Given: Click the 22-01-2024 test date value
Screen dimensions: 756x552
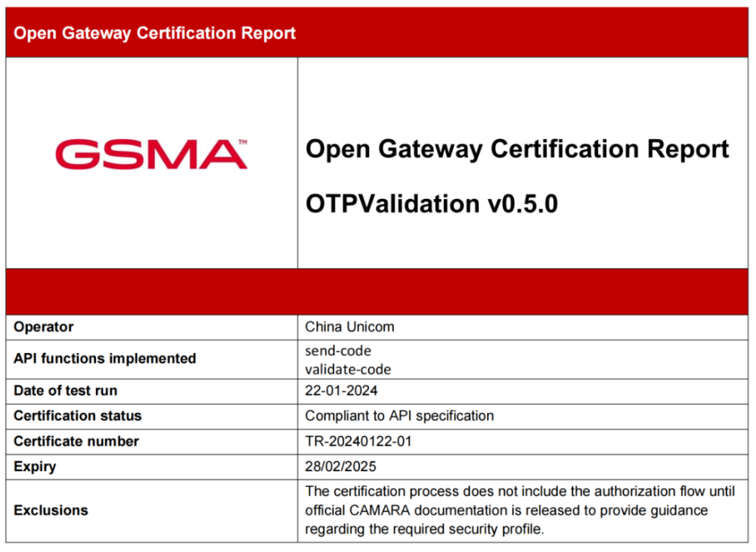Looking at the screenshot, I should point(341,391).
